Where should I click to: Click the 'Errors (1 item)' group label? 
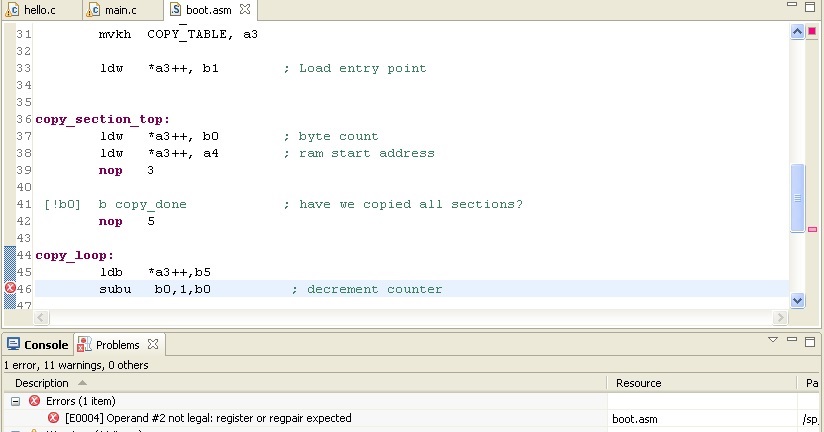coord(80,402)
